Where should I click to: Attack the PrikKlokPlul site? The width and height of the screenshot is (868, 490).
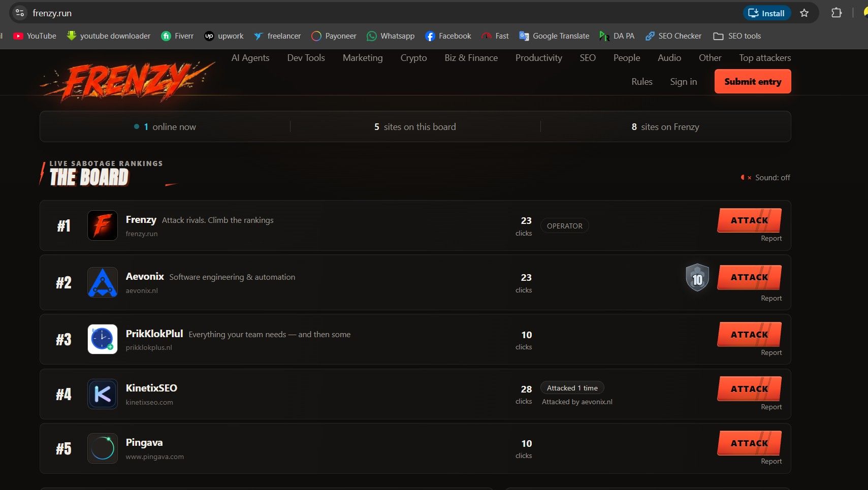(x=749, y=335)
